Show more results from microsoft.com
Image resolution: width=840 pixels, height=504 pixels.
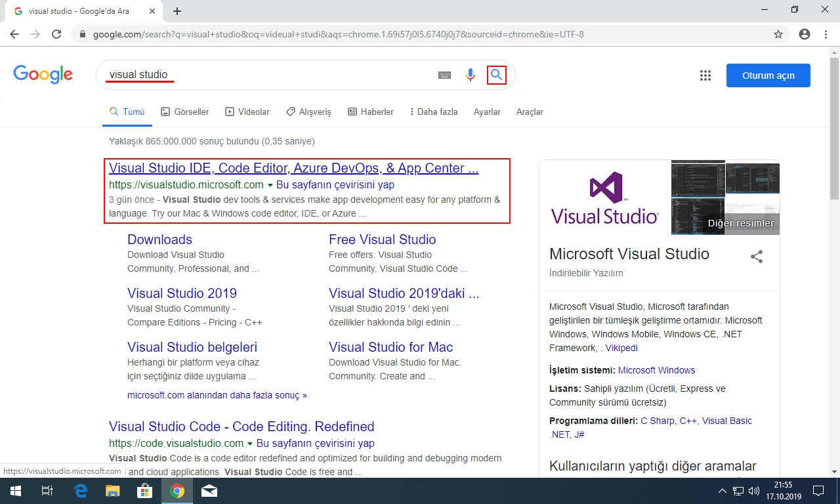tap(217, 396)
